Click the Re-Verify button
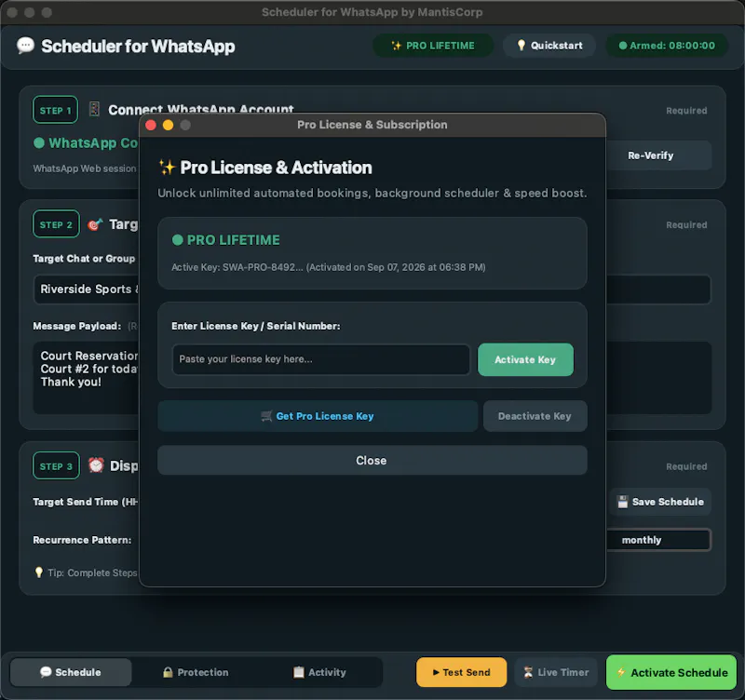 point(658,155)
